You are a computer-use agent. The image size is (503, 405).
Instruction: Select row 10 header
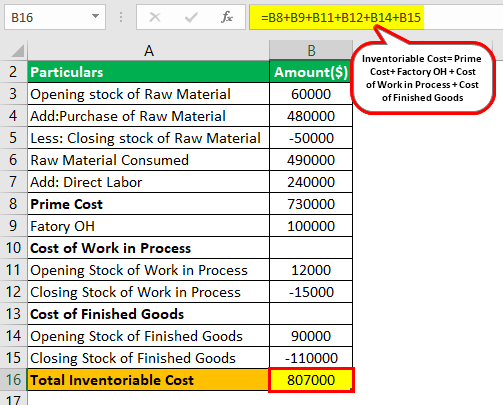(13, 248)
